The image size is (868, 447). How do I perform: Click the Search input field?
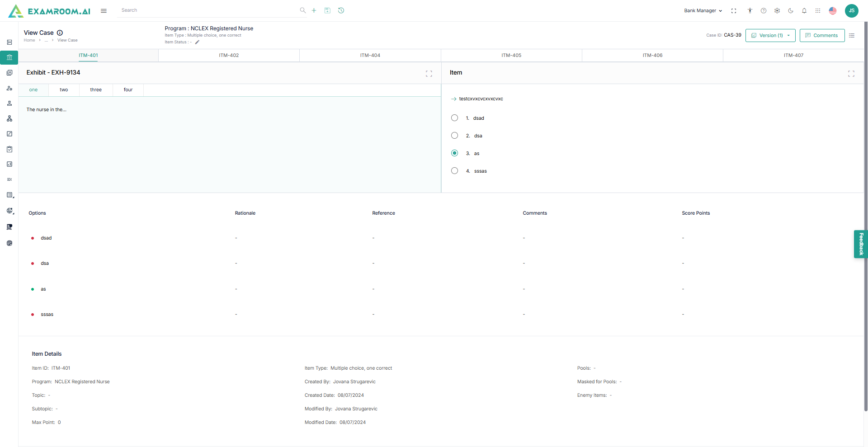tap(208, 10)
